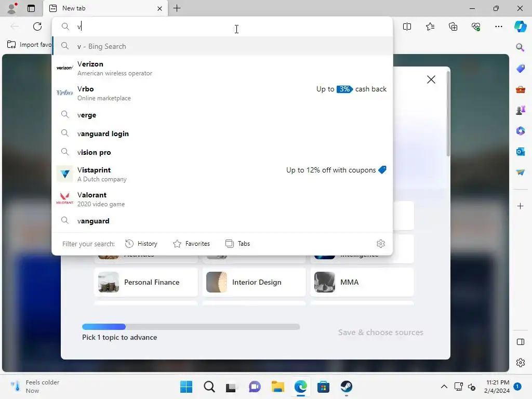Open Browser essentials heart icon
This screenshot has height=399, width=532.
coord(476,26)
